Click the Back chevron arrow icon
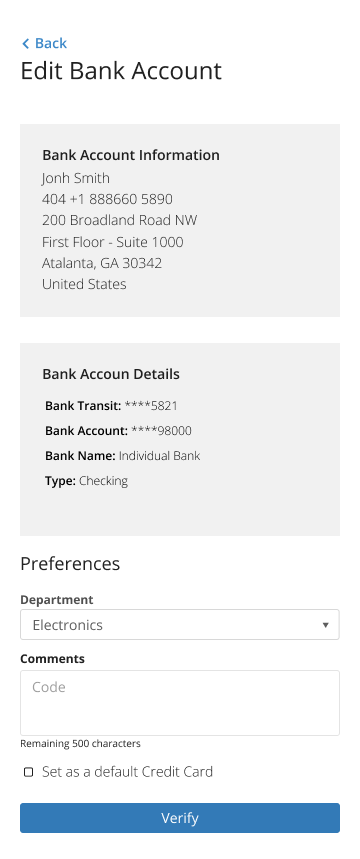The height and width of the screenshot is (859, 360). coord(25,44)
